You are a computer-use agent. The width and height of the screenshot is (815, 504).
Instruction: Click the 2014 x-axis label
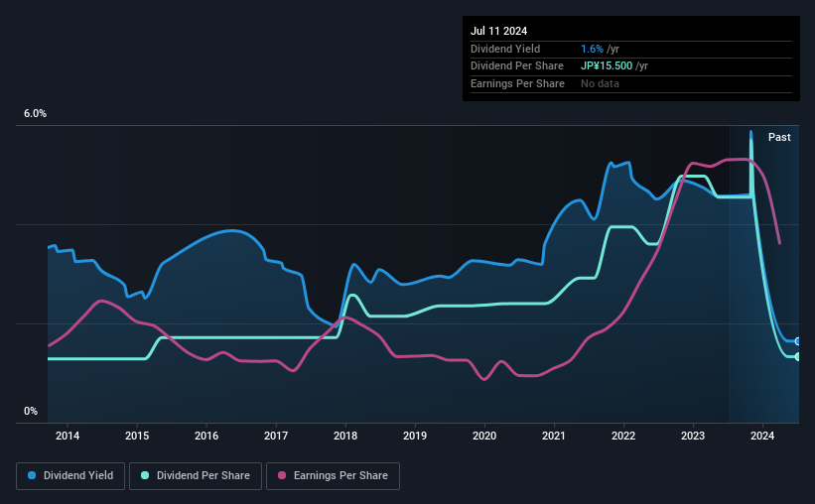68,436
